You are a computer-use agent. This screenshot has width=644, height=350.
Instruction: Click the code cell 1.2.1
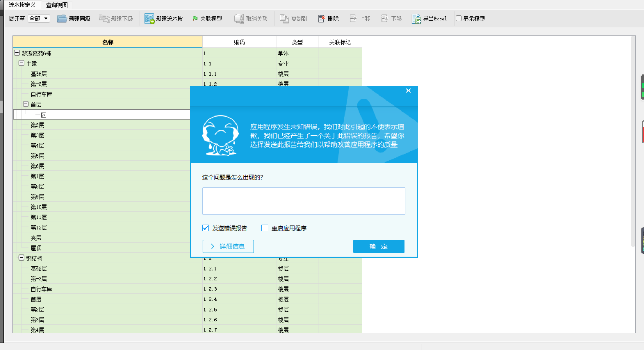[239, 268]
